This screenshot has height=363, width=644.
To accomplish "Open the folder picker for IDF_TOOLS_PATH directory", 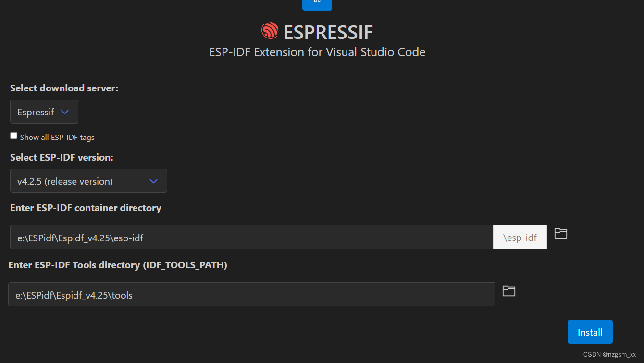I will click(508, 291).
